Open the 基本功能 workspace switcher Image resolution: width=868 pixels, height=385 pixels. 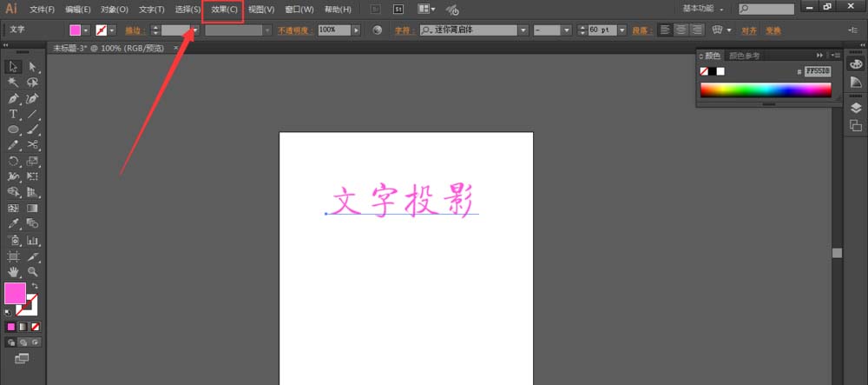(704, 9)
